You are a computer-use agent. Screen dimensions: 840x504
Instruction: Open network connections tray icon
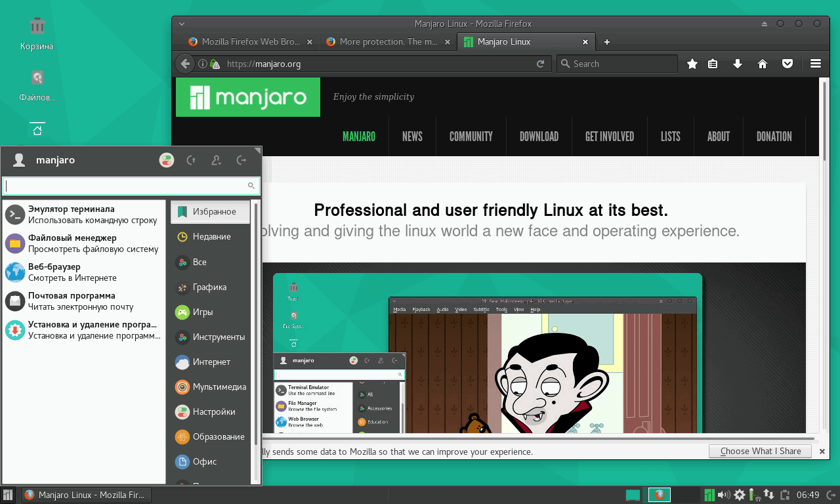click(x=768, y=495)
